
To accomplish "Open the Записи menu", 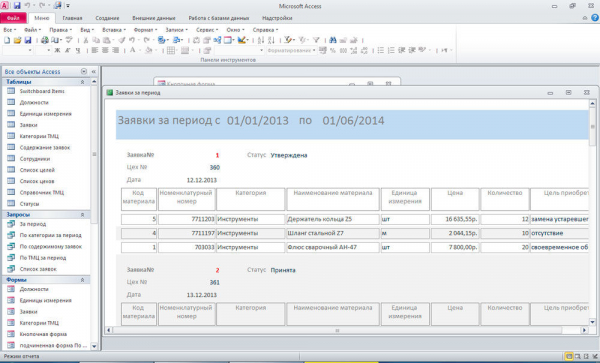I will pos(176,29).
